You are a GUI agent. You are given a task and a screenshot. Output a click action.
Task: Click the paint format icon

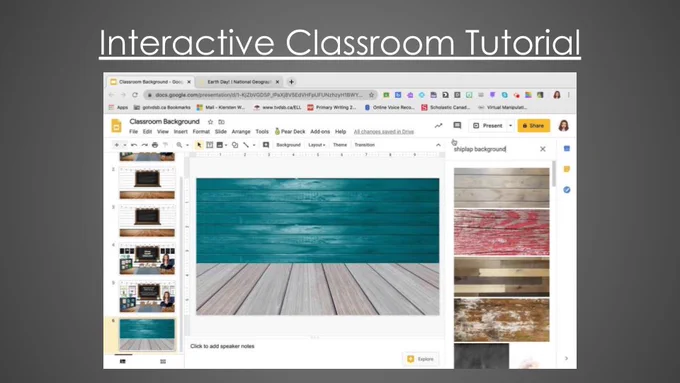(165, 145)
